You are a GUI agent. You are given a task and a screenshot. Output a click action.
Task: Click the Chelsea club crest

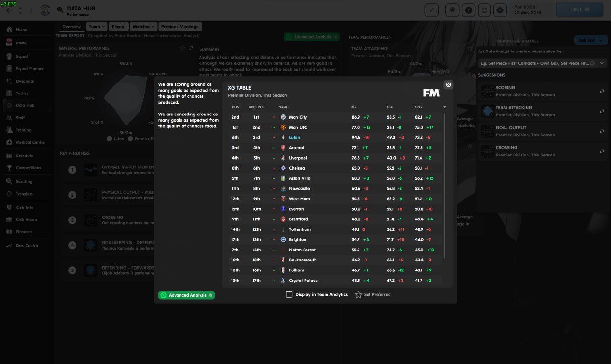pyautogui.click(x=284, y=168)
